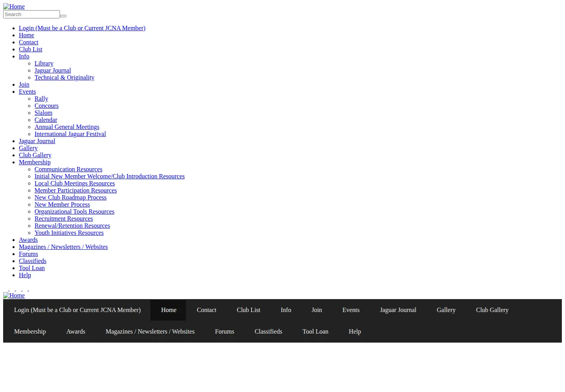
Task: Go to New Club Roadmap Process
Action: [71, 198]
